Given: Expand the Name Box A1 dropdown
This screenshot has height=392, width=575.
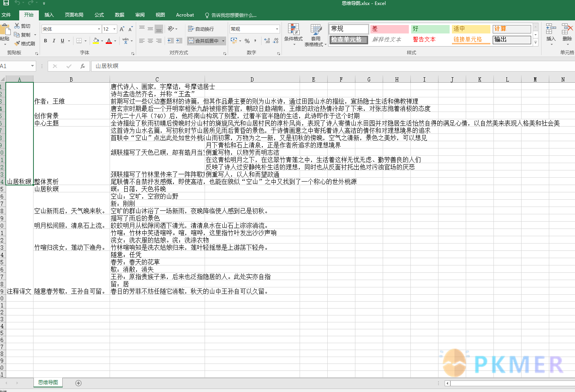Looking at the screenshot, I should (x=32, y=66).
